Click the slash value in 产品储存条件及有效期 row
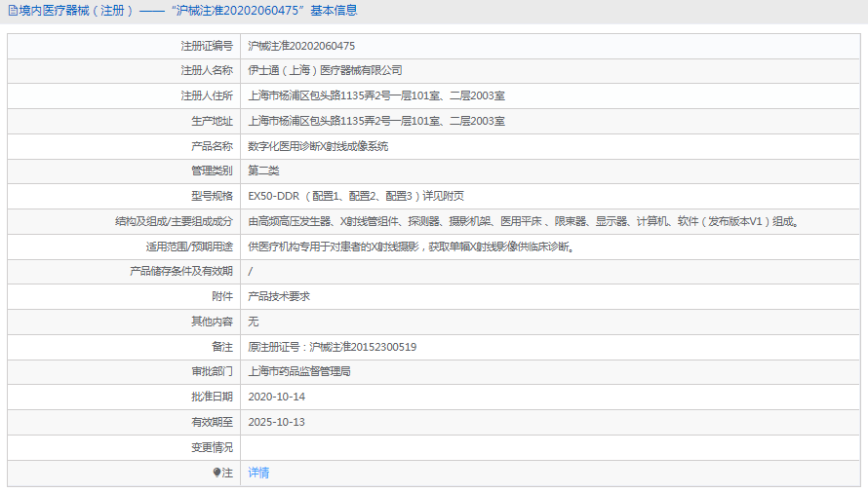Screen dimensions: 868x493 click(x=251, y=271)
